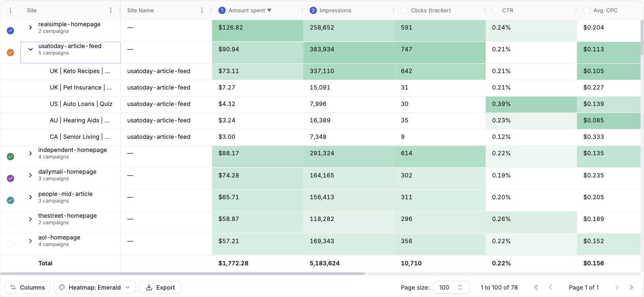Expand the dailymail-homepage campaigns

pos(30,175)
